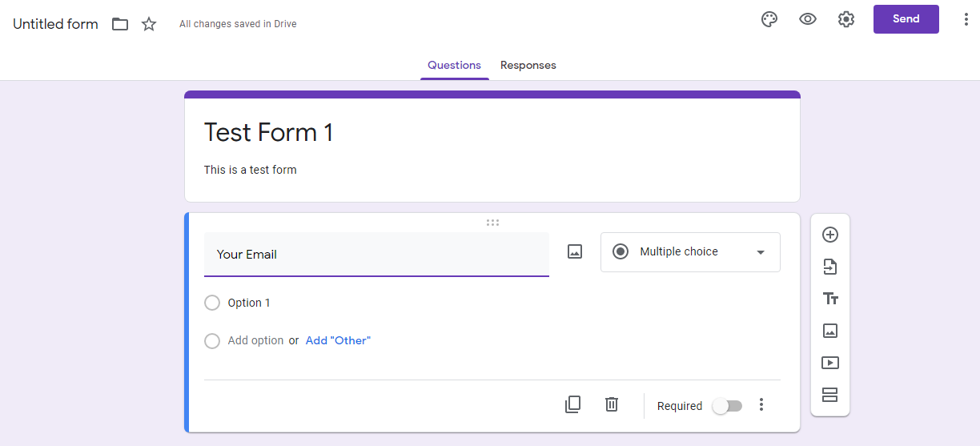Star the Untitled form
Image resolution: width=980 pixels, height=446 pixels.
click(149, 24)
